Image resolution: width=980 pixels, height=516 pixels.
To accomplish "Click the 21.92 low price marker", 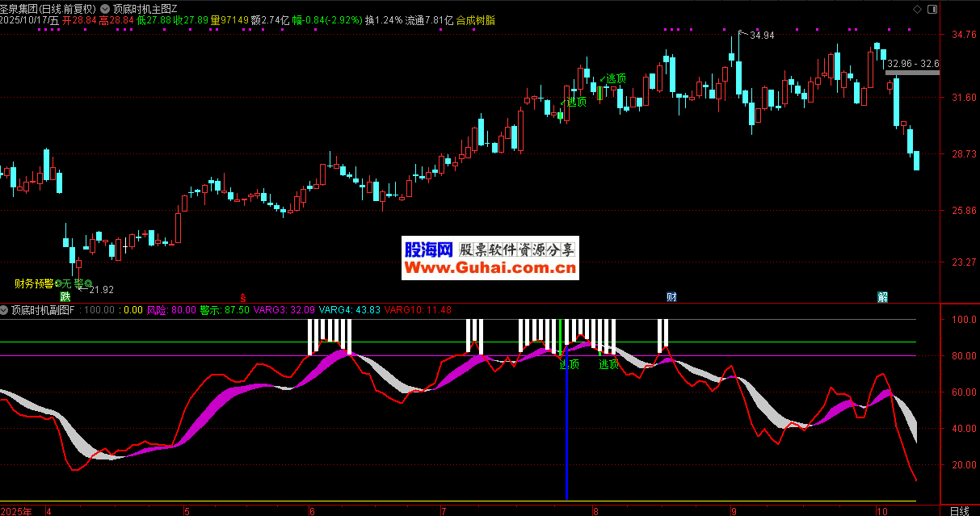I will click(x=101, y=290).
